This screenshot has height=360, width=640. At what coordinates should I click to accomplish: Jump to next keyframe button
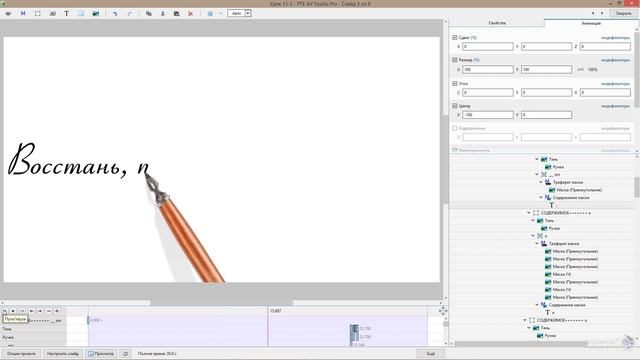[40, 311]
